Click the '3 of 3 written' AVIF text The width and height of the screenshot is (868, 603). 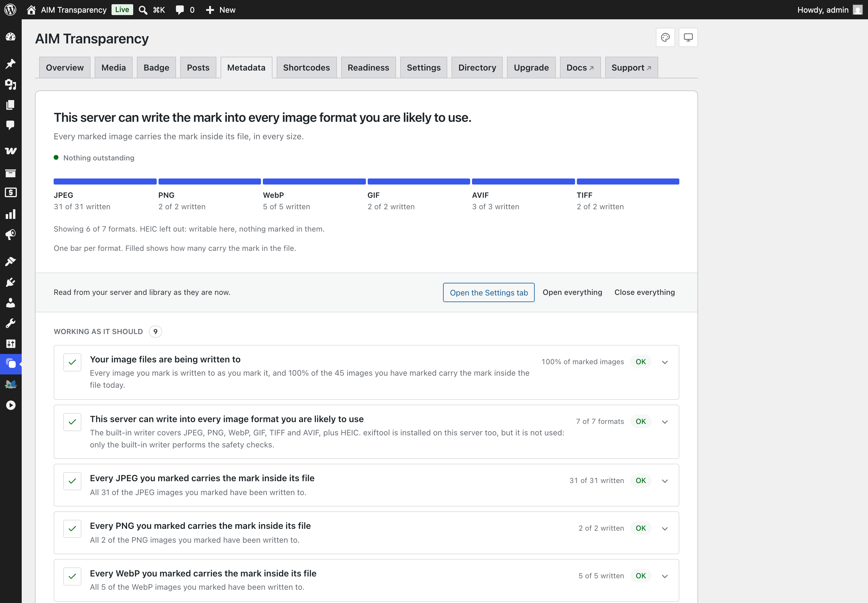tap(495, 207)
